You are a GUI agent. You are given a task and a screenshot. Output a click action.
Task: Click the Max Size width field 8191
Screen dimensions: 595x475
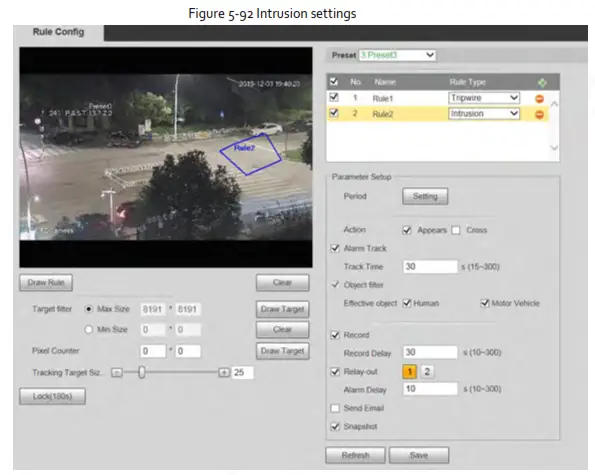(x=153, y=309)
